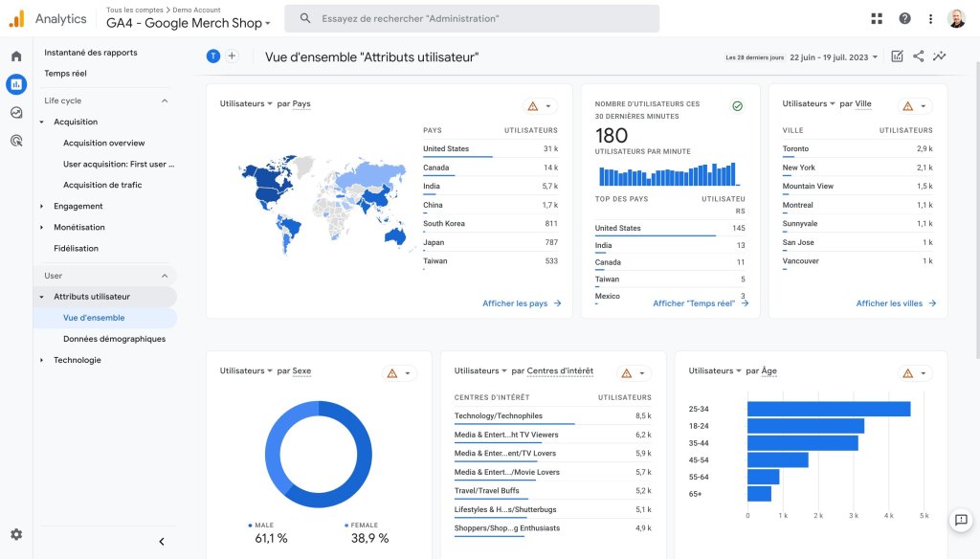980x559 pixels.
Task: Click the Share this report icon
Action: pyautogui.click(x=918, y=56)
